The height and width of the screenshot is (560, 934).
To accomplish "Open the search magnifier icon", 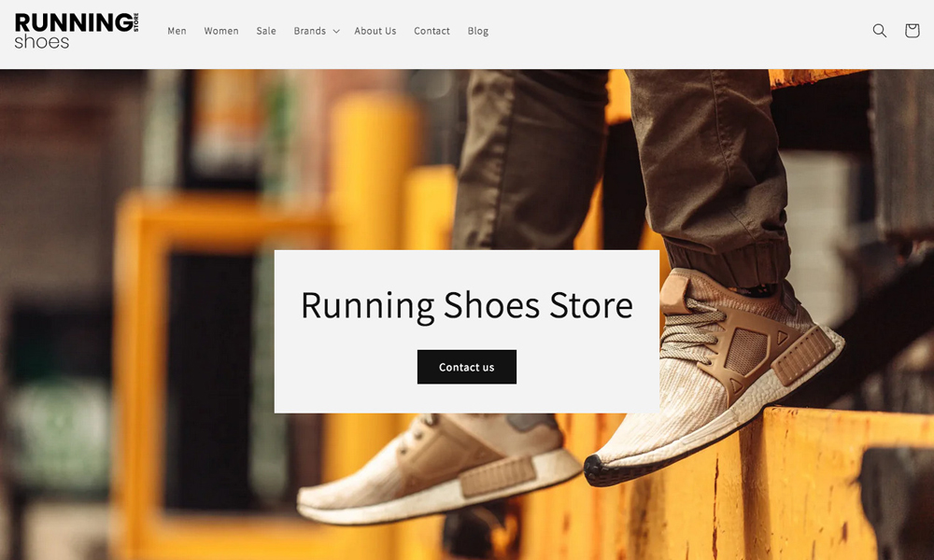I will (879, 31).
